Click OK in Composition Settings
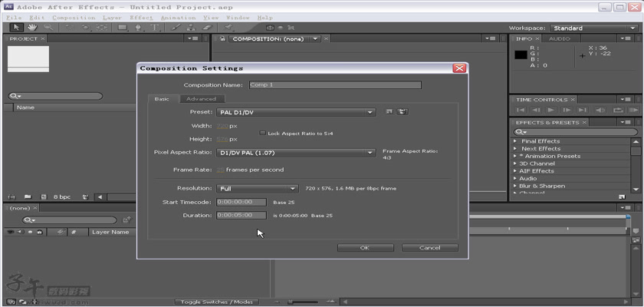This screenshot has width=644, height=307. tap(365, 248)
